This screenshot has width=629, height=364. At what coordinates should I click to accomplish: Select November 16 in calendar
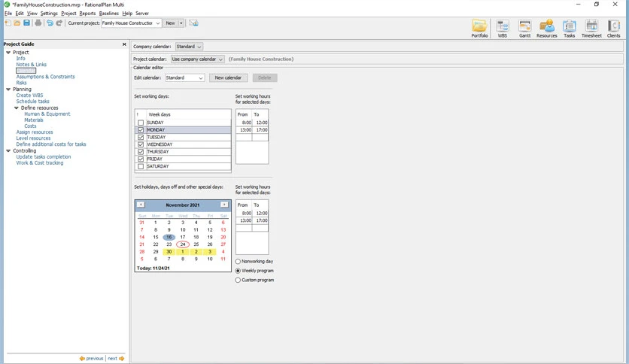click(169, 237)
